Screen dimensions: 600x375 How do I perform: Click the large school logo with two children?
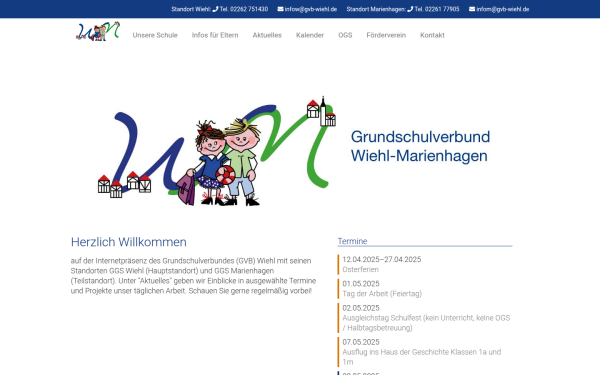click(x=217, y=151)
